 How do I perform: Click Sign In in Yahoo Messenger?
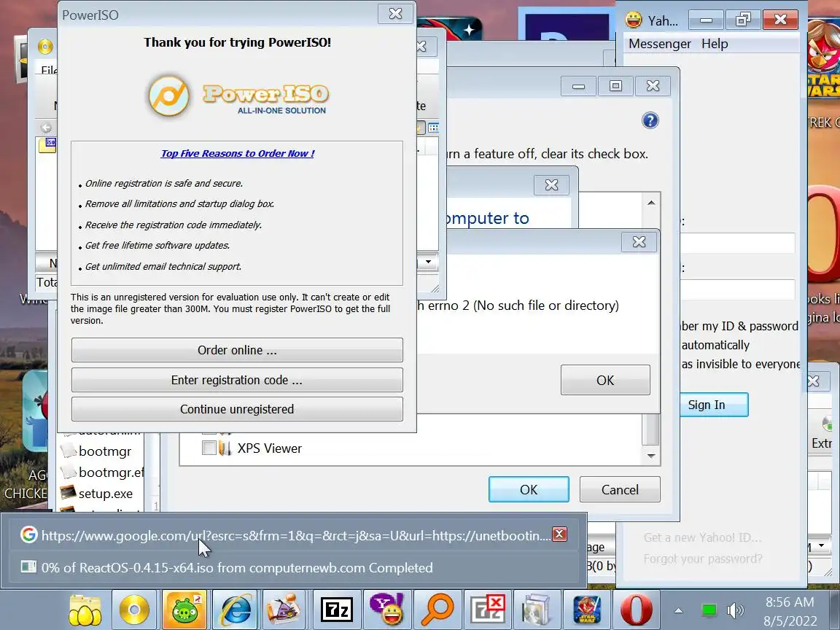(714, 405)
